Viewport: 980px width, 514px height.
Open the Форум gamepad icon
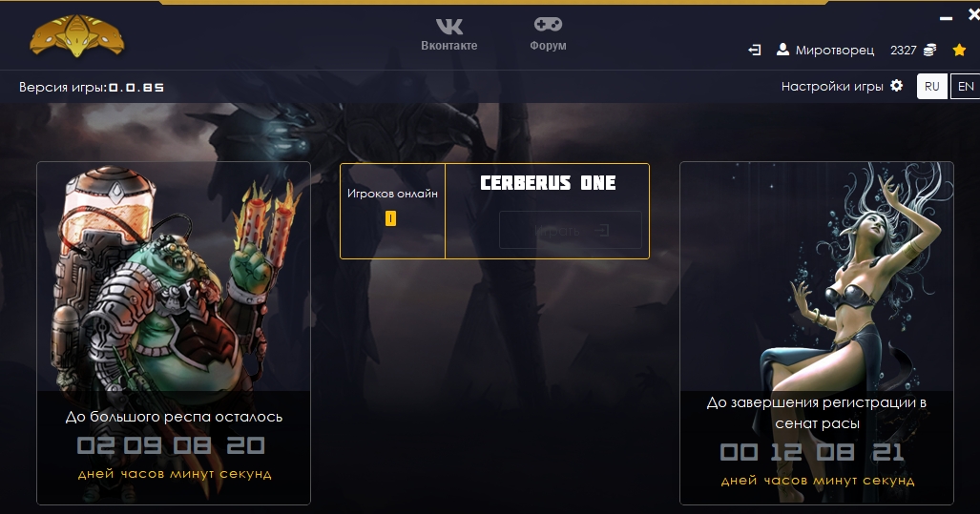click(548, 25)
